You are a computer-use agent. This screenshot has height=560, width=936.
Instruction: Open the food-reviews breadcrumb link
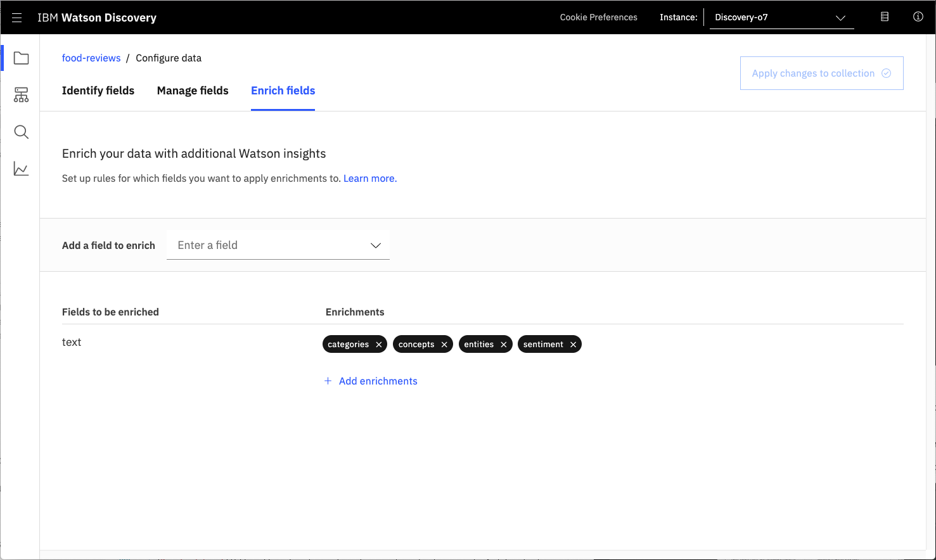[x=91, y=58]
